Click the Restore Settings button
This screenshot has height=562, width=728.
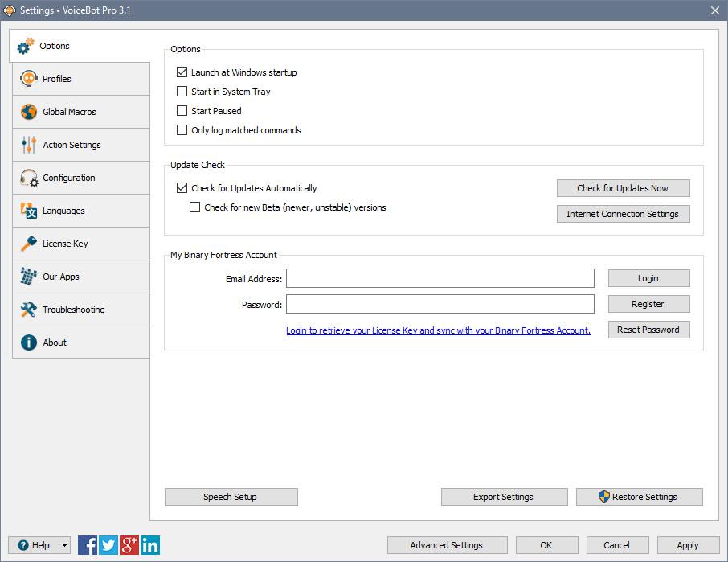pos(640,497)
